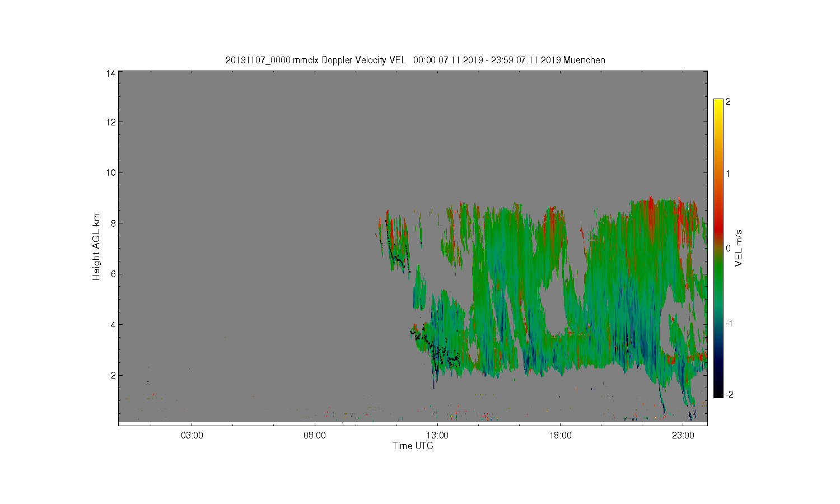Screen dimensions: 840x504
Task: Click the Height AGL km axis title
Action: tap(96, 247)
